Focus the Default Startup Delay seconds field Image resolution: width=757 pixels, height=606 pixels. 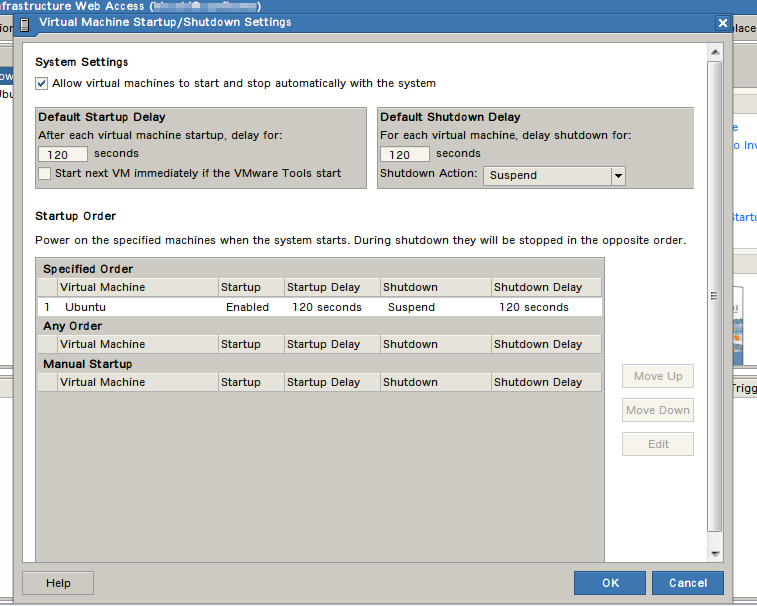coord(63,155)
